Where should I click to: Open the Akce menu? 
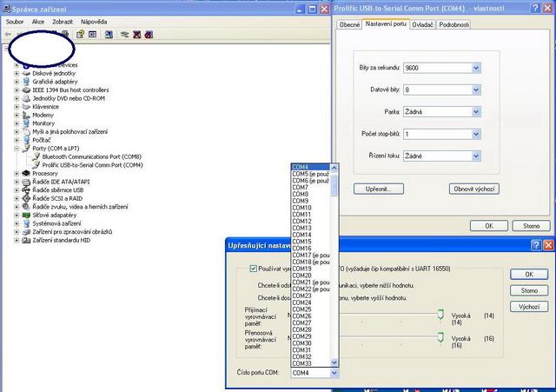pos(38,20)
